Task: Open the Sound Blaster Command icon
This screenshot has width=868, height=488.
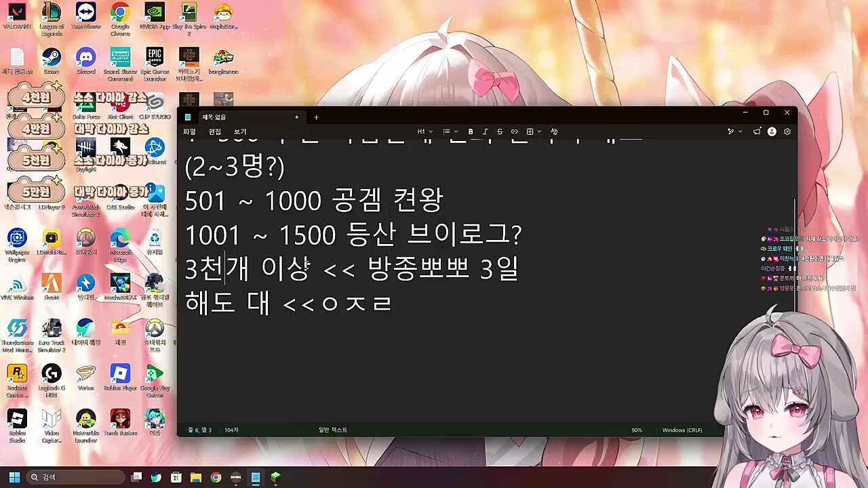Action: pos(120,64)
